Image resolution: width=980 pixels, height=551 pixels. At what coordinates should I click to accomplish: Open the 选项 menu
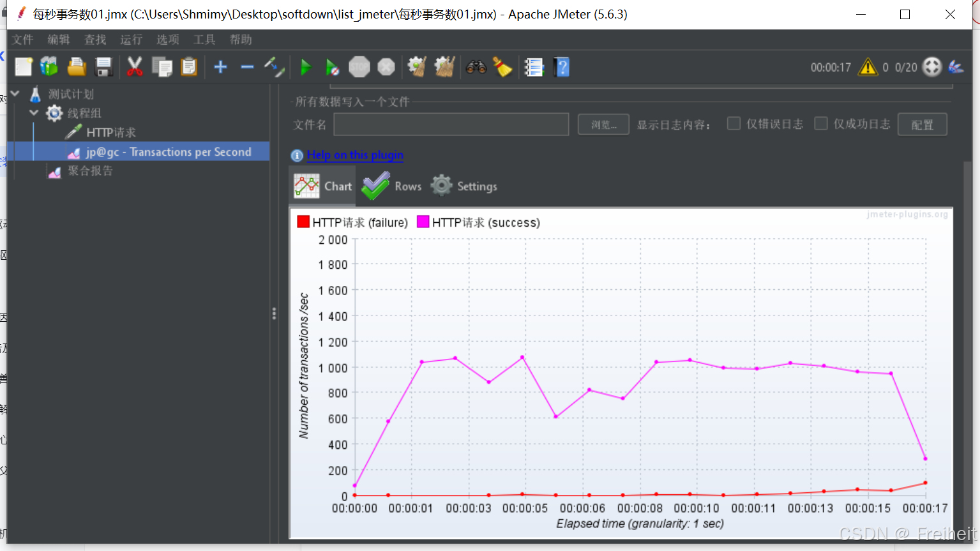pyautogui.click(x=168, y=40)
